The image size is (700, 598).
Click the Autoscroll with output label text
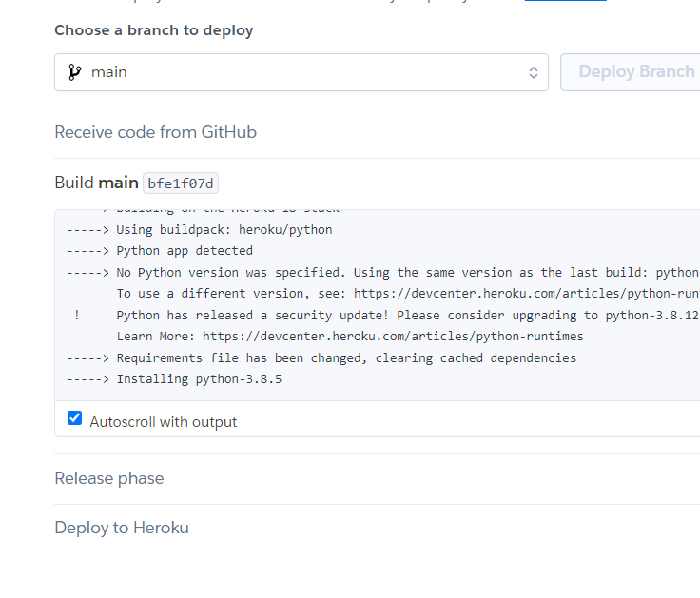163,422
